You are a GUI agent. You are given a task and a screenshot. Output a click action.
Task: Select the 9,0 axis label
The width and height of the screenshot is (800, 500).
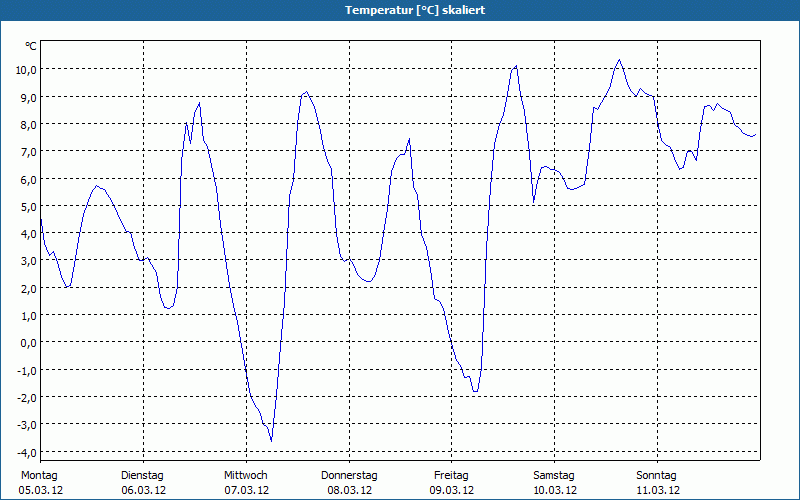click(29, 97)
